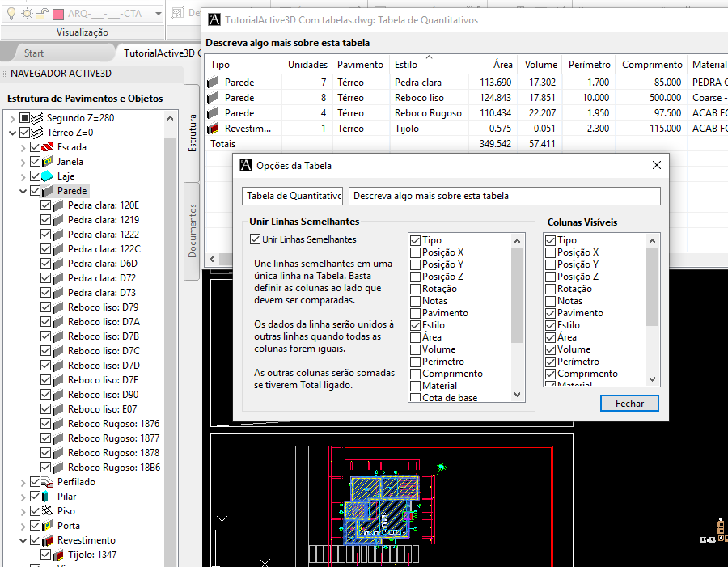Viewport: 728px width, 567px height.
Task: Check Posição X in Colunas Visíveis
Action: tap(551, 252)
